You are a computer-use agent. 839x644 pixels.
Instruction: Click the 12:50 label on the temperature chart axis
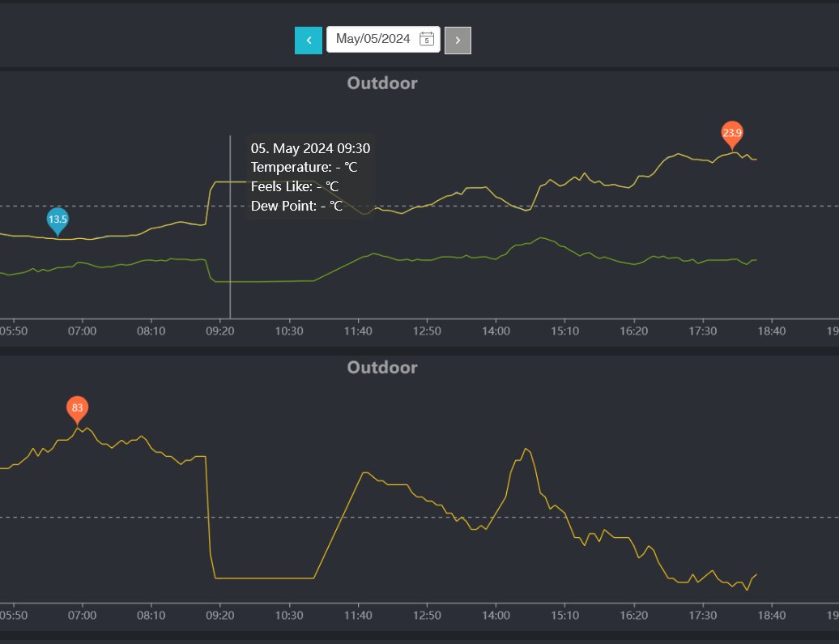[x=427, y=331]
